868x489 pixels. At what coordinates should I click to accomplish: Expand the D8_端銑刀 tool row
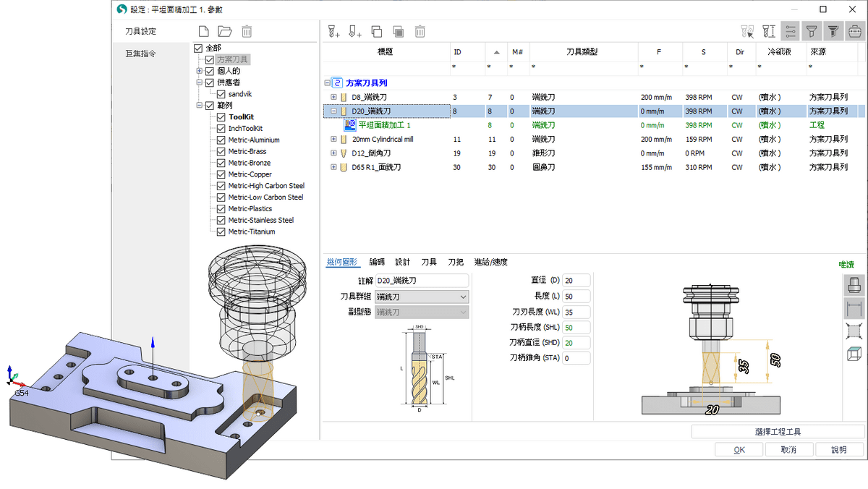click(x=333, y=97)
